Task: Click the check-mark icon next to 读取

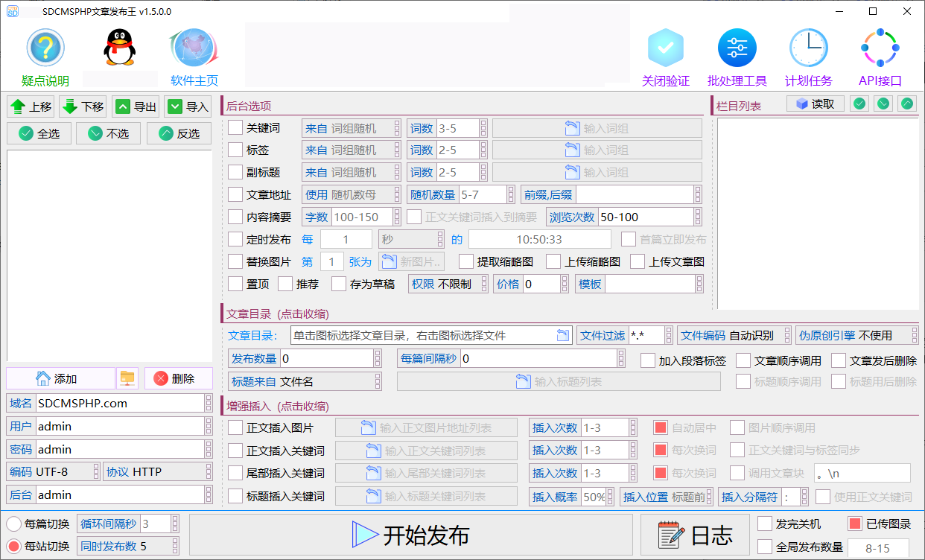Action: (x=859, y=104)
